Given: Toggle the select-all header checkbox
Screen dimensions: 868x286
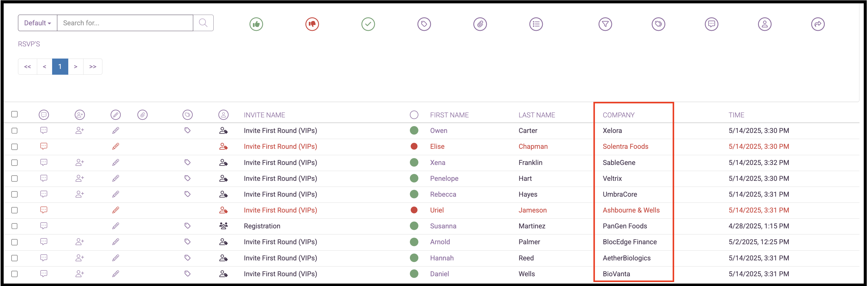Looking at the screenshot, I should point(15,114).
